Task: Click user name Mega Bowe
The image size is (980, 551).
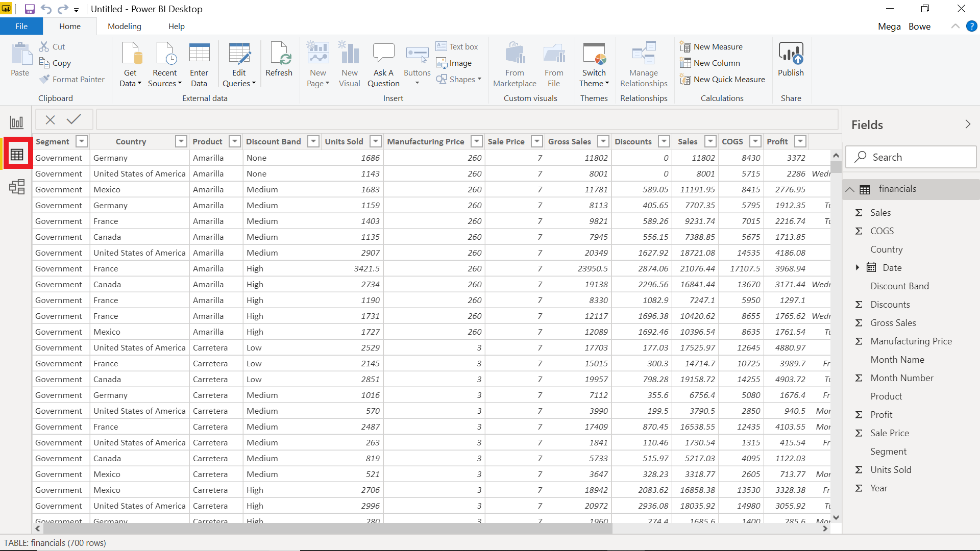Action: click(x=904, y=26)
